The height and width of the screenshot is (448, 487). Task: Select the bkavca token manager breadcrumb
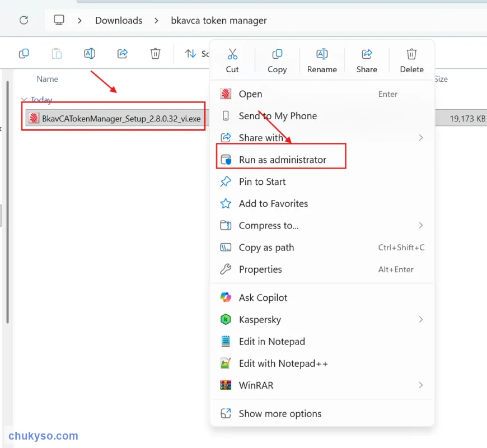coord(219,21)
